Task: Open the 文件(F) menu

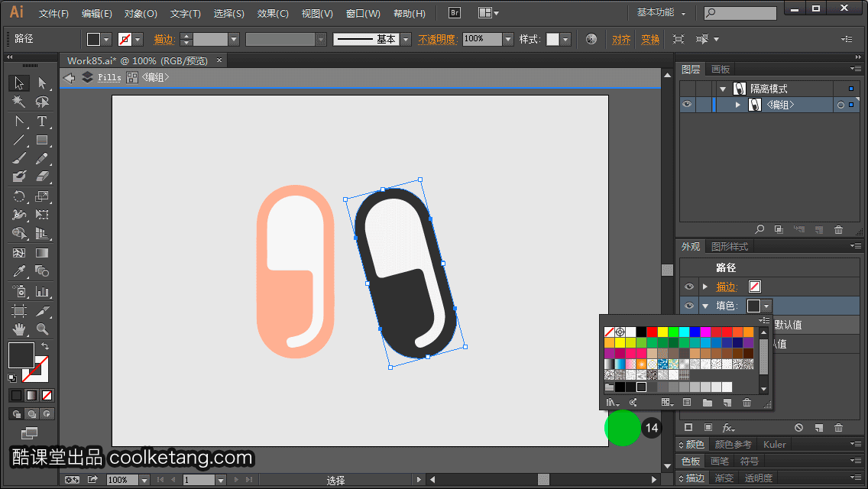Action: (x=53, y=13)
